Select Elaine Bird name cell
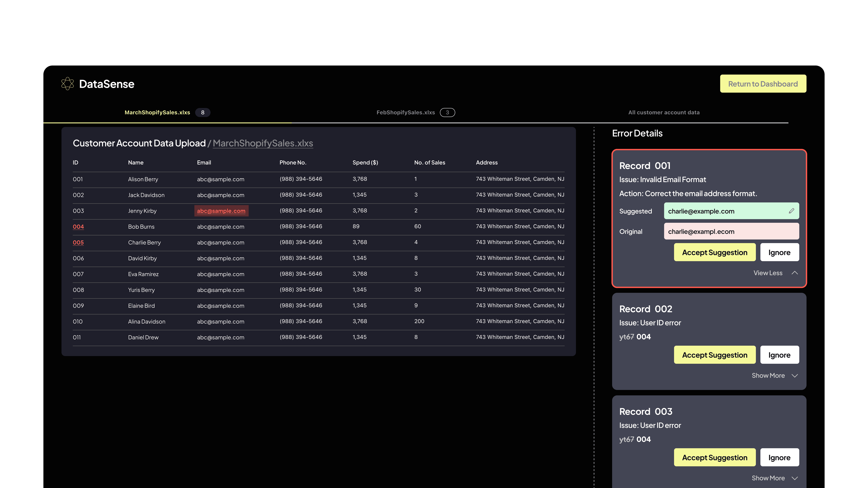868x488 pixels. (x=141, y=306)
